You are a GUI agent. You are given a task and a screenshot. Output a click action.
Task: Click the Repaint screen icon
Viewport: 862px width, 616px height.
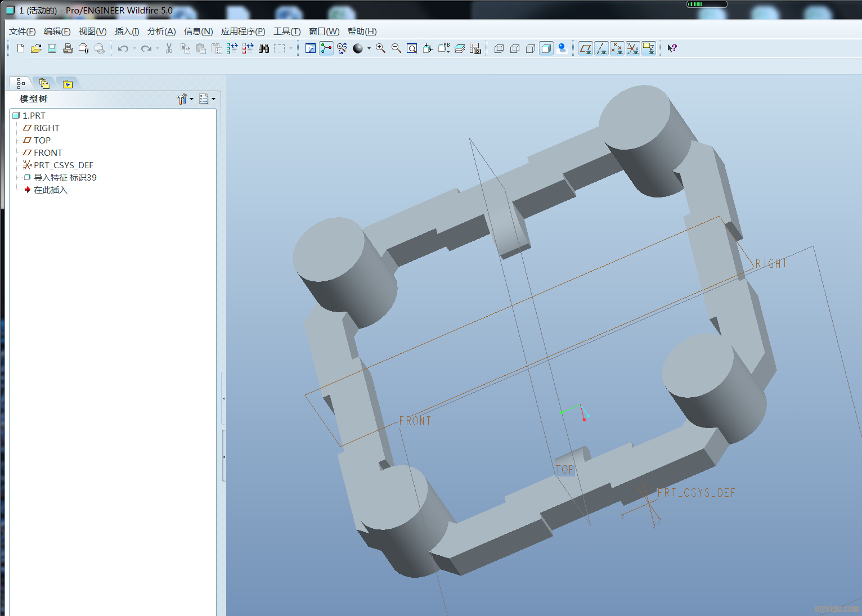(x=310, y=48)
